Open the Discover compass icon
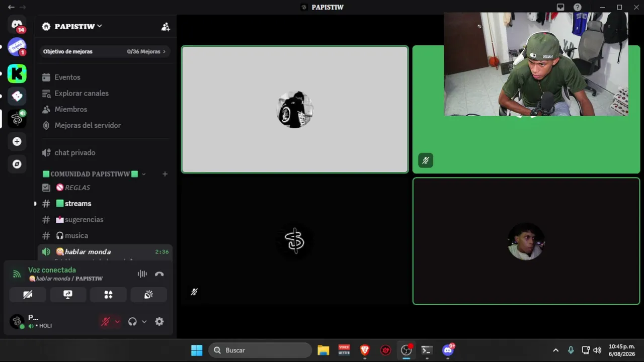Viewport: 644px width, 362px height. (x=17, y=164)
